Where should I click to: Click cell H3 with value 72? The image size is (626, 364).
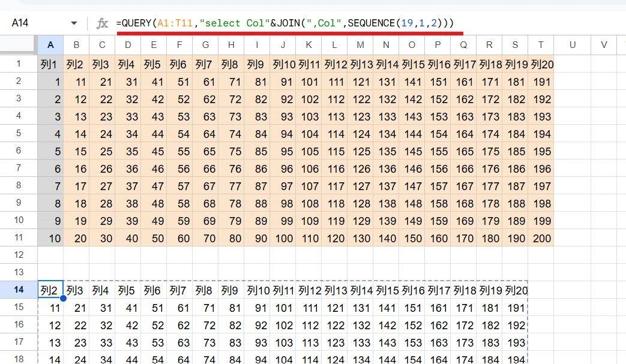[x=231, y=99]
